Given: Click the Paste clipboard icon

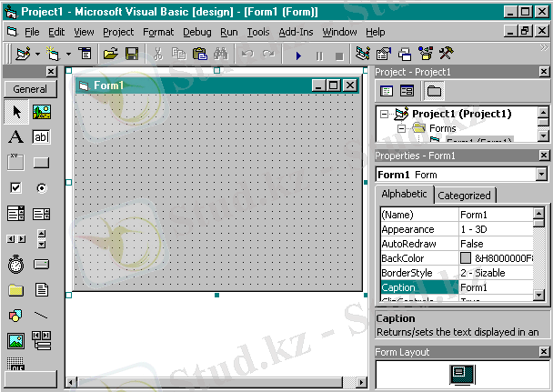Looking at the screenshot, I should pyautogui.click(x=200, y=54).
